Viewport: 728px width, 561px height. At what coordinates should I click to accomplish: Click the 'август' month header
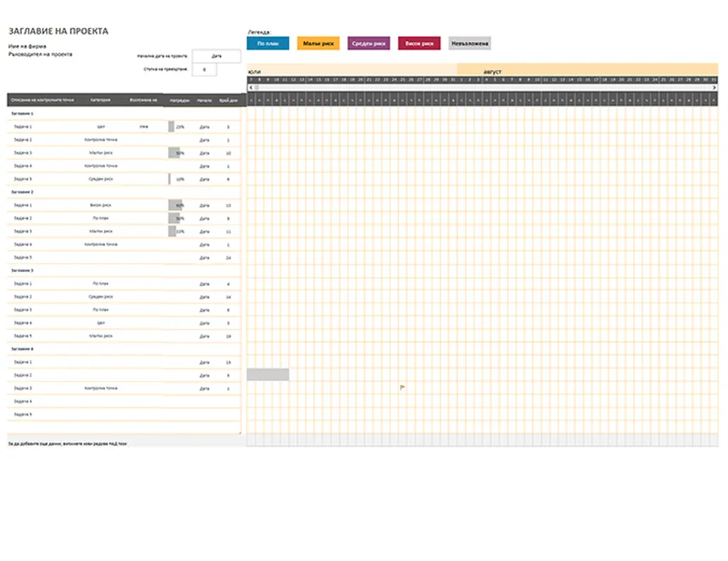pyautogui.click(x=492, y=72)
